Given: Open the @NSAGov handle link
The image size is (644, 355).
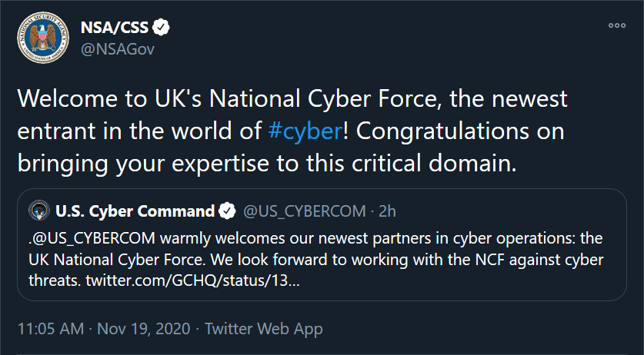Looking at the screenshot, I should tap(118, 49).
